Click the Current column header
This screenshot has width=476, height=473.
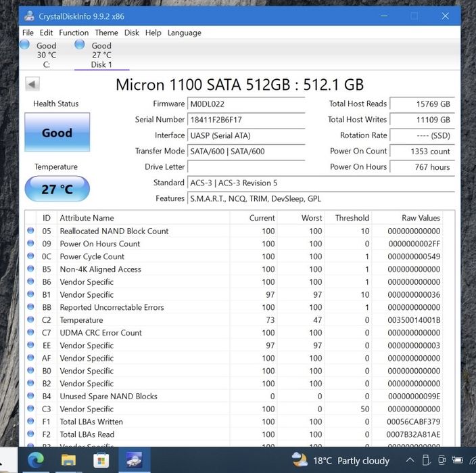tap(254, 218)
